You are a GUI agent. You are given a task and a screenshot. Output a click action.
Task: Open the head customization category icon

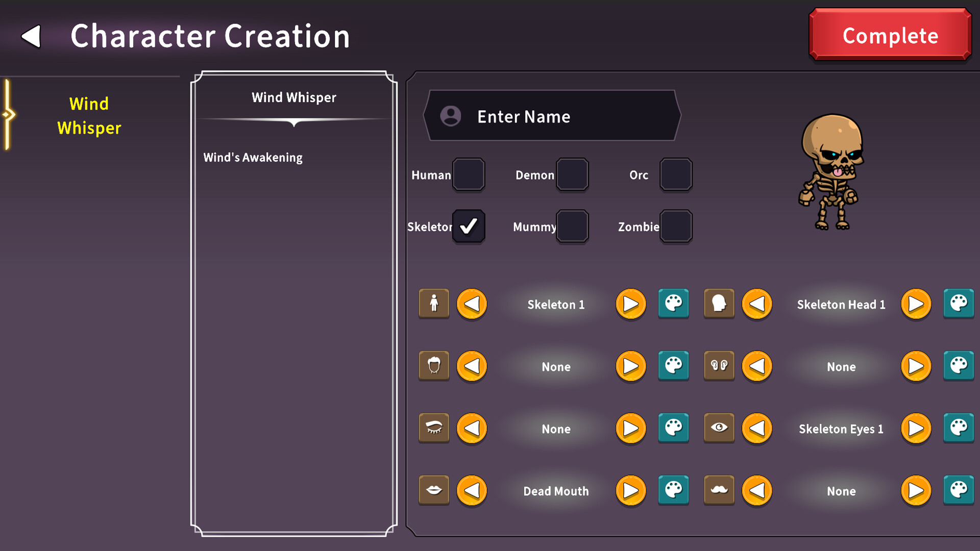(719, 304)
